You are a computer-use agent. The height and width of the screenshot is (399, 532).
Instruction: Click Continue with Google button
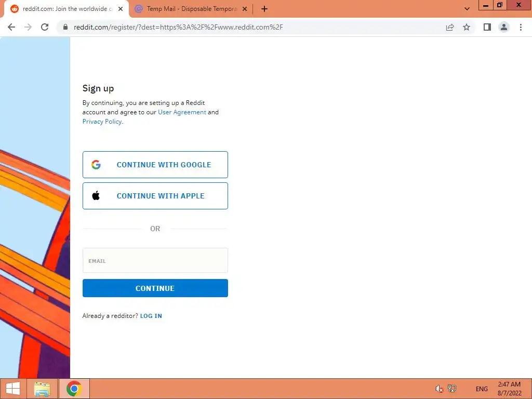(x=155, y=165)
